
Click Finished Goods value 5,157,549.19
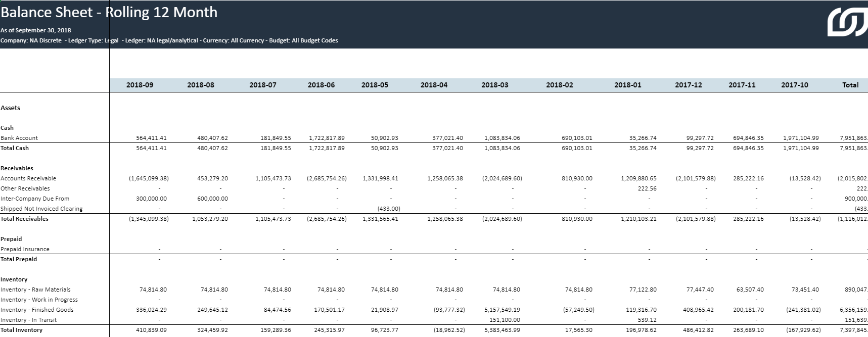pos(502,310)
